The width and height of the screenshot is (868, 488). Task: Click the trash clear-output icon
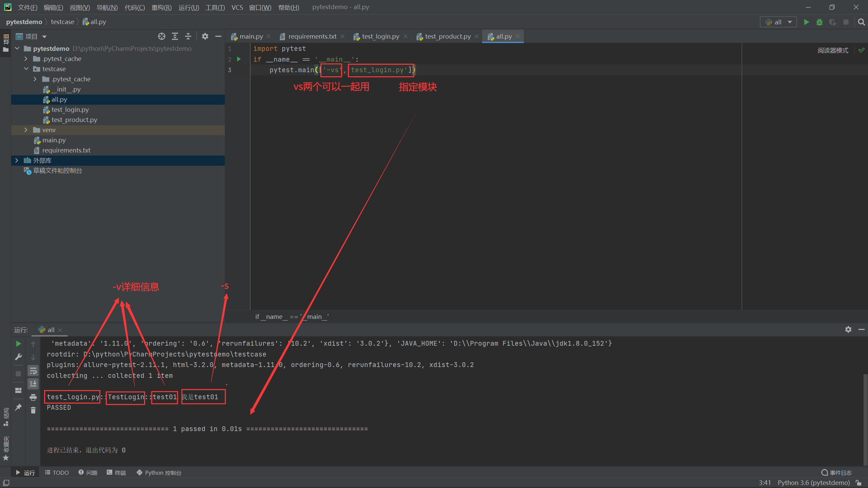click(33, 410)
